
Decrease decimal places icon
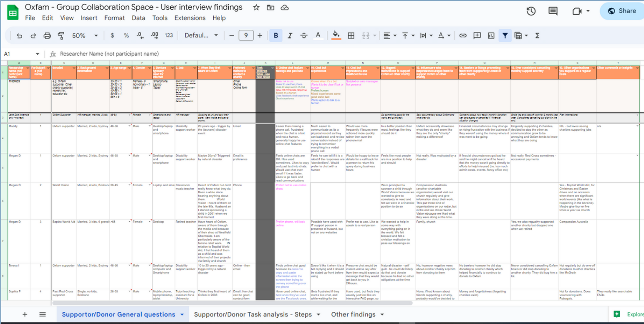(x=140, y=35)
